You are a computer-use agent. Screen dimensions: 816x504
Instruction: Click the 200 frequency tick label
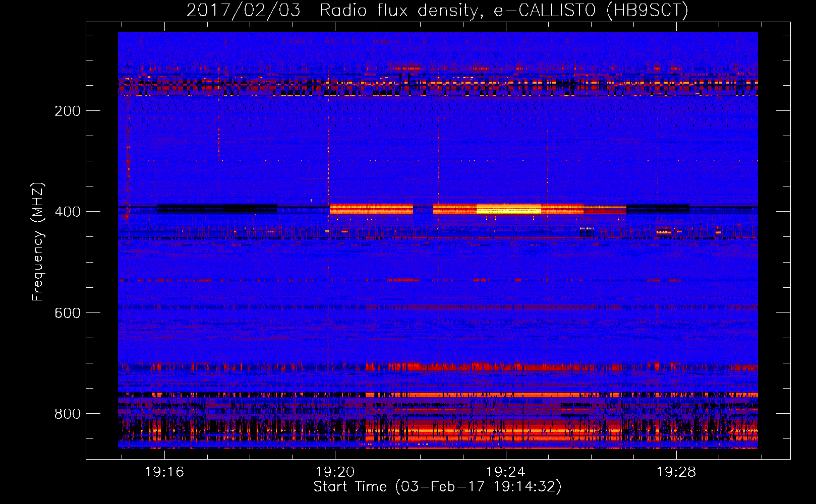pos(68,111)
